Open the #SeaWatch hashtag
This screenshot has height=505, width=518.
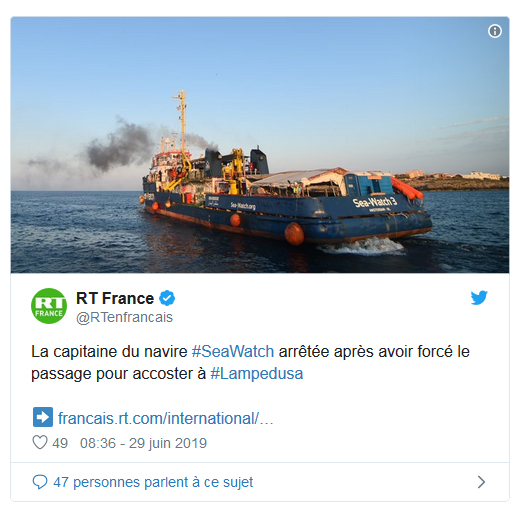[233, 352]
